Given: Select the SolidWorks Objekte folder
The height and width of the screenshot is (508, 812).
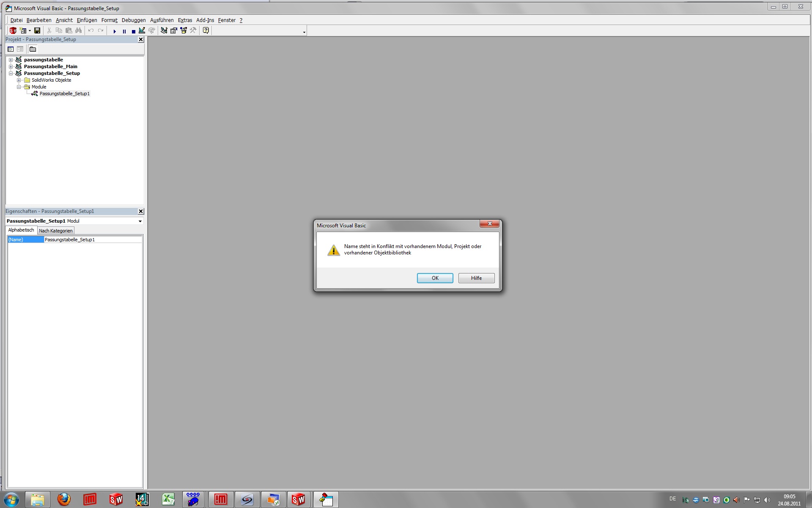Looking at the screenshot, I should (51, 80).
